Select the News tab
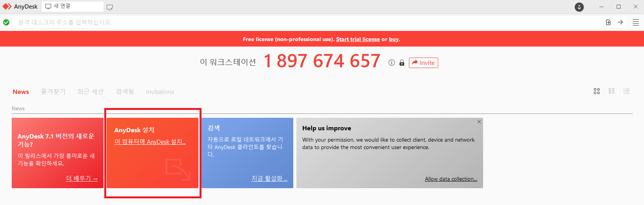Image resolution: width=644 pixels, height=205 pixels. 21,92
